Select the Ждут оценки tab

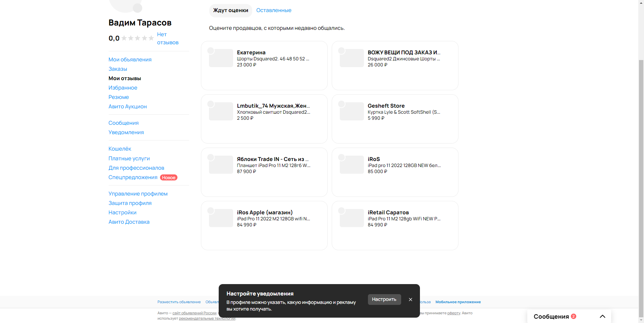point(231,10)
